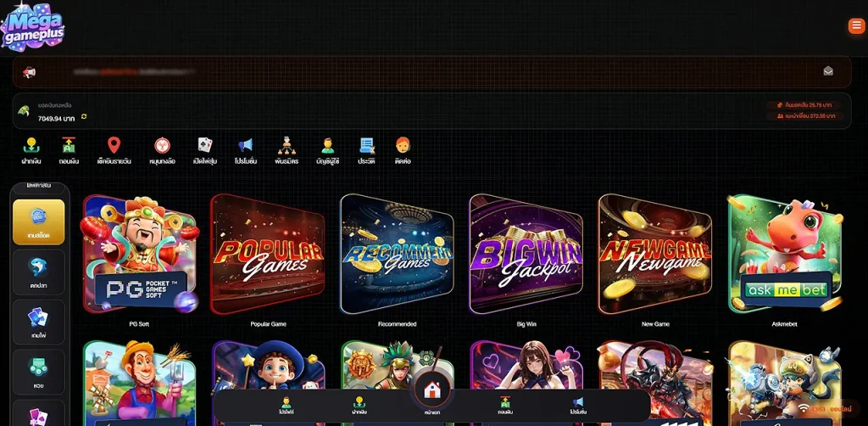Click the user account icon in shortcut row
868x426 pixels.
pyautogui.click(x=327, y=148)
